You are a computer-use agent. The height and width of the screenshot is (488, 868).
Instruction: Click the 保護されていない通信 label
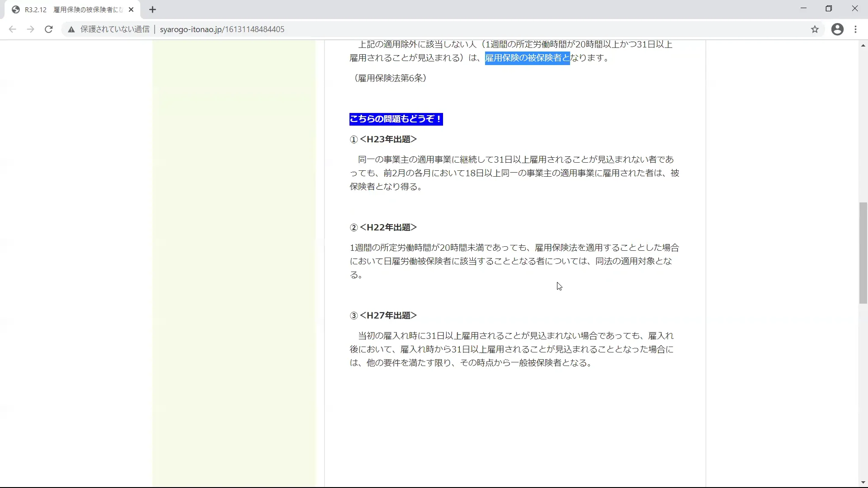pyautogui.click(x=115, y=29)
